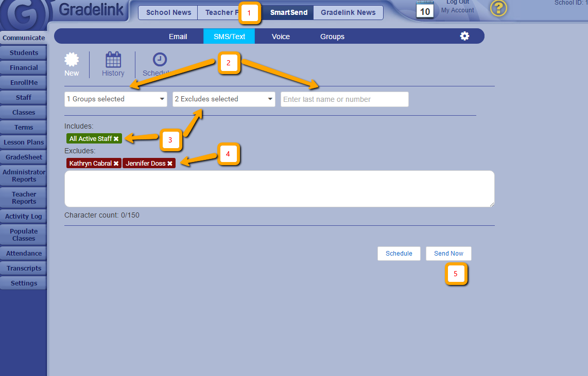Switch to the Email tab
Image resolution: width=588 pixels, height=376 pixels.
[x=178, y=37]
